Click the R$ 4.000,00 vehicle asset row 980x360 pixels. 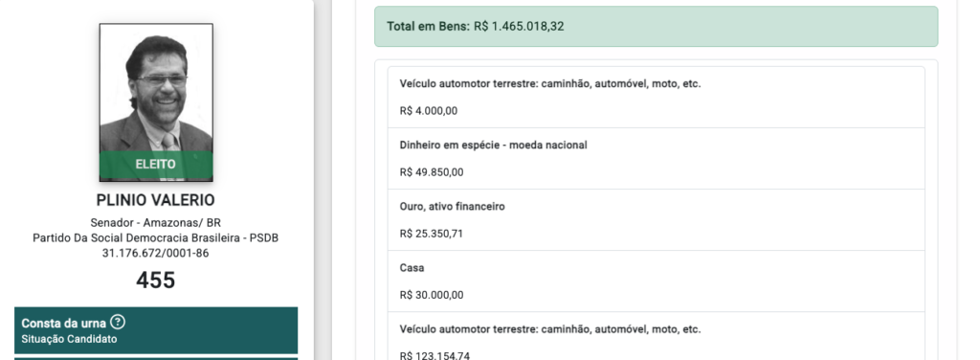click(656, 98)
